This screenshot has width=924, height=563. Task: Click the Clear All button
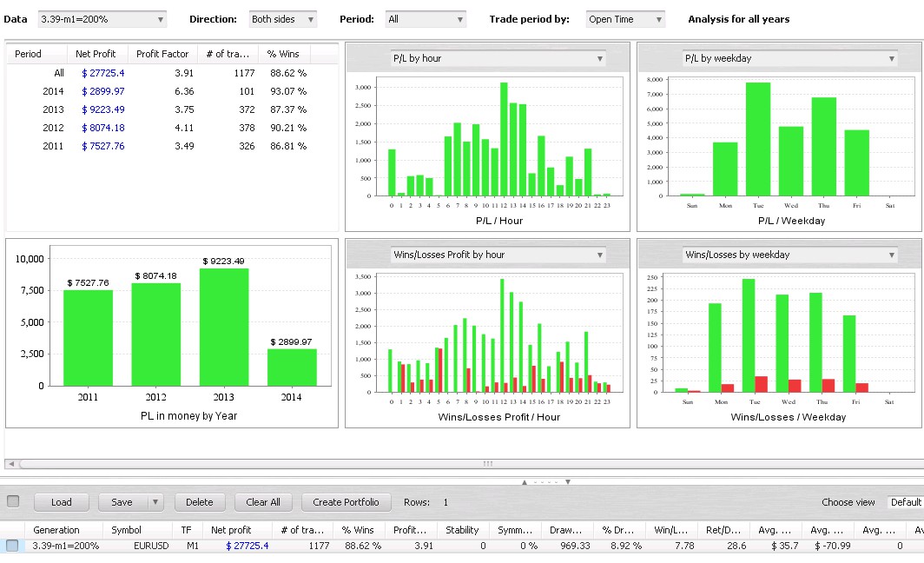click(x=263, y=502)
